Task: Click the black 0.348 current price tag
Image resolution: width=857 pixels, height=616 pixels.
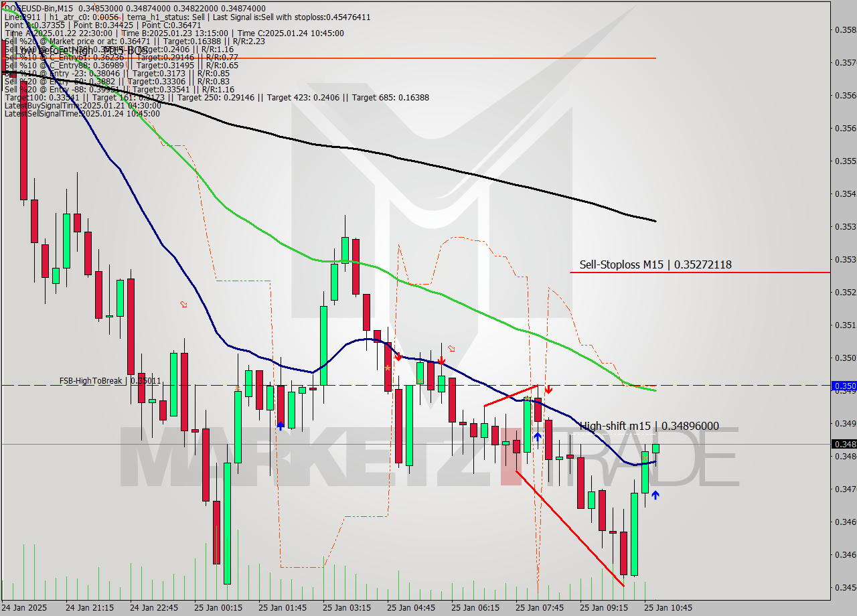Action: 843,444
